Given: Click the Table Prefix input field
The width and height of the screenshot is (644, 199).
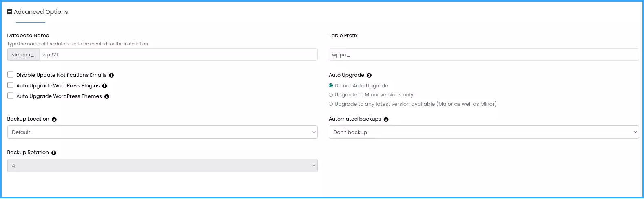Looking at the screenshot, I should coord(484,55).
